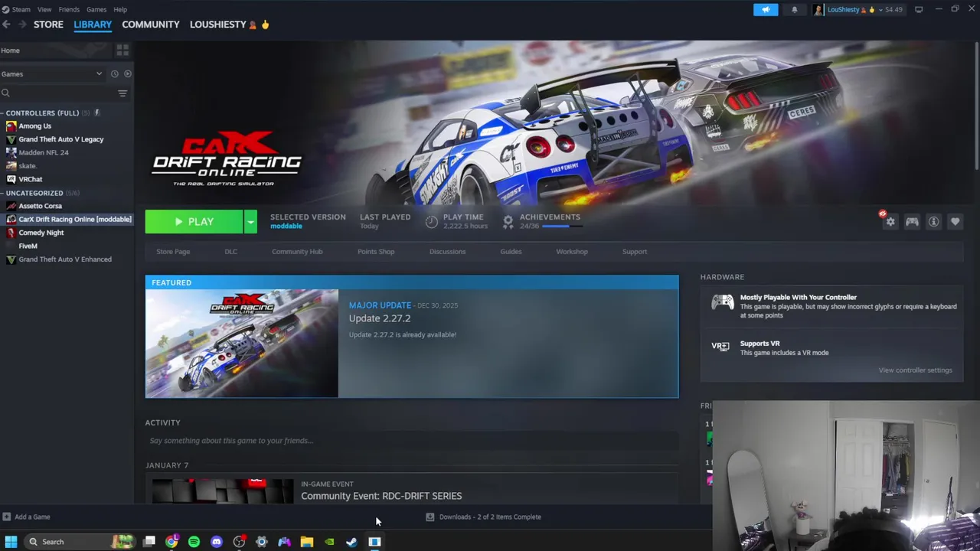
Task: Click the Achievements gear icon
Action: point(508,221)
